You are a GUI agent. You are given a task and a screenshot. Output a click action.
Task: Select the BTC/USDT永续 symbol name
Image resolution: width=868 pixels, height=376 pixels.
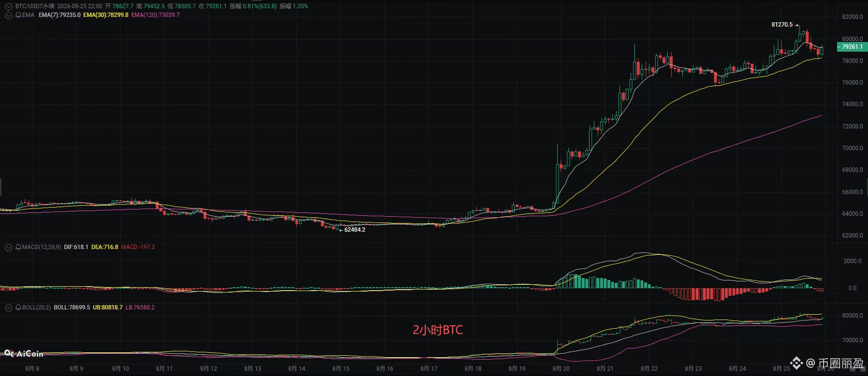pyautogui.click(x=35, y=6)
